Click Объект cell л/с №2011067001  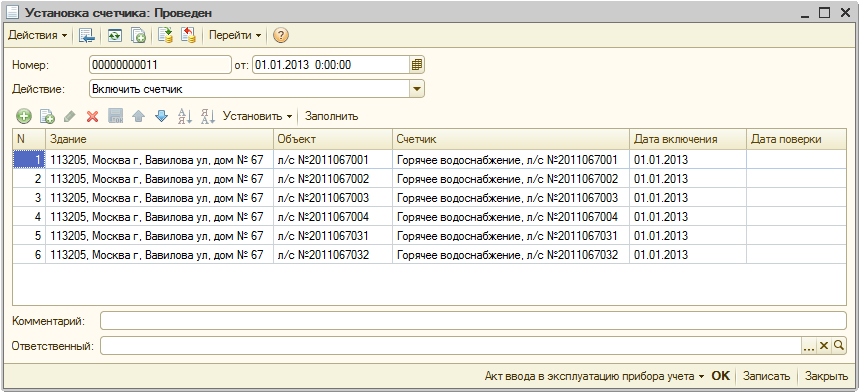pyautogui.click(x=333, y=160)
